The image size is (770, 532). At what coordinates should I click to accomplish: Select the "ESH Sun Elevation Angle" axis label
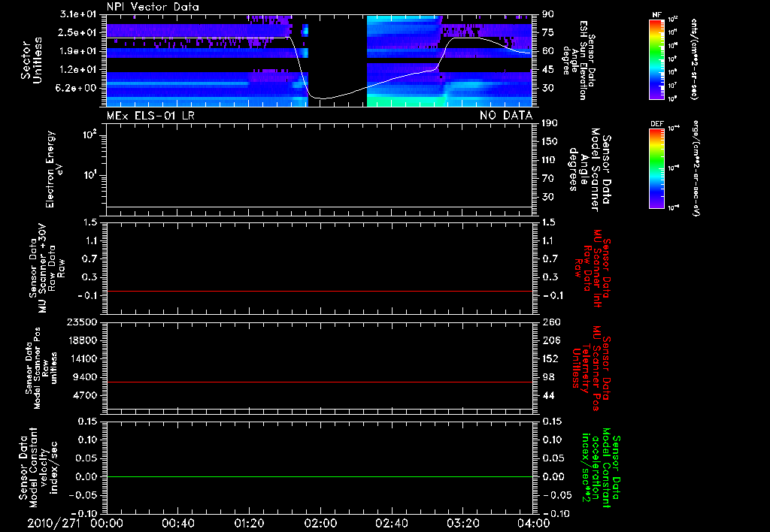coord(576,60)
